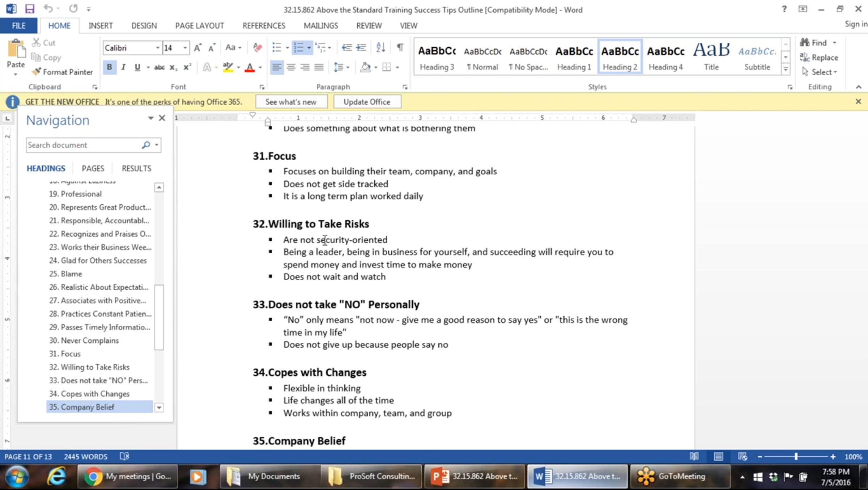Click the Format Painter brush icon

pos(36,72)
